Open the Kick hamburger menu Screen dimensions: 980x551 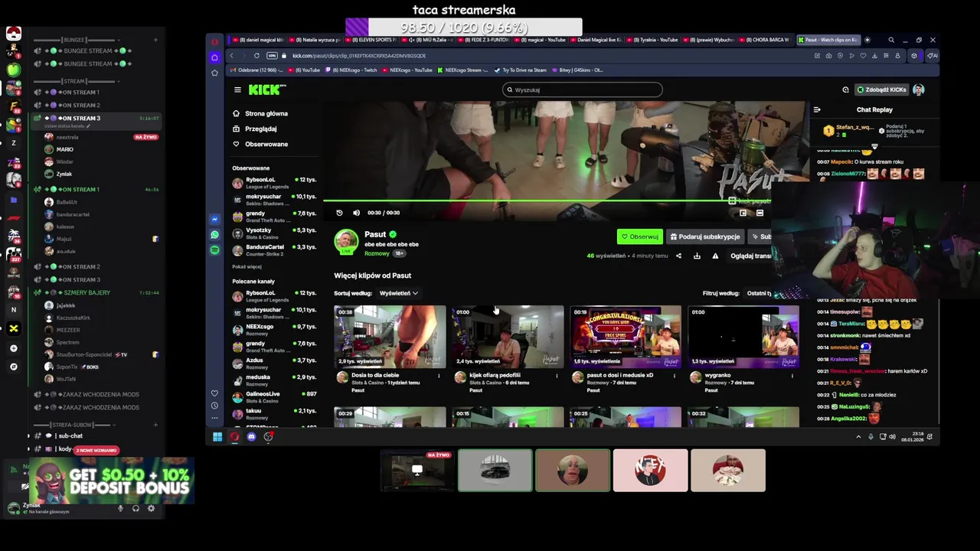(237, 90)
